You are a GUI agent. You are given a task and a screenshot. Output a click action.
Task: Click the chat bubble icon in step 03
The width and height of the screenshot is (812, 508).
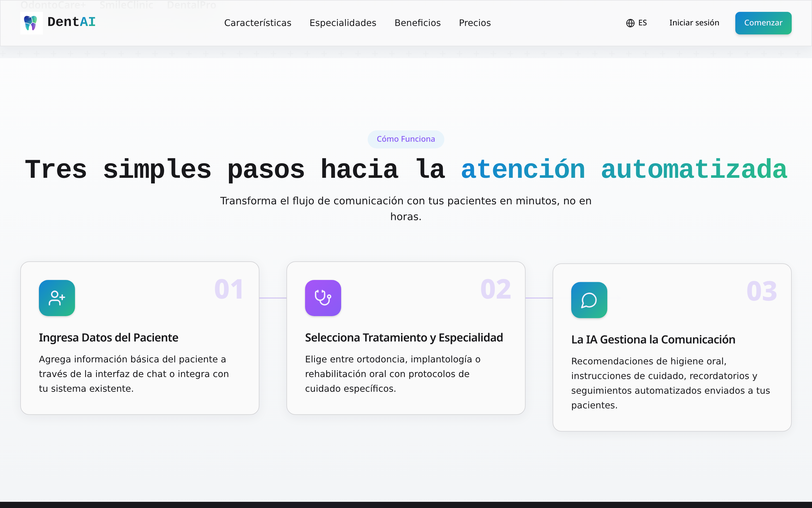point(589,300)
